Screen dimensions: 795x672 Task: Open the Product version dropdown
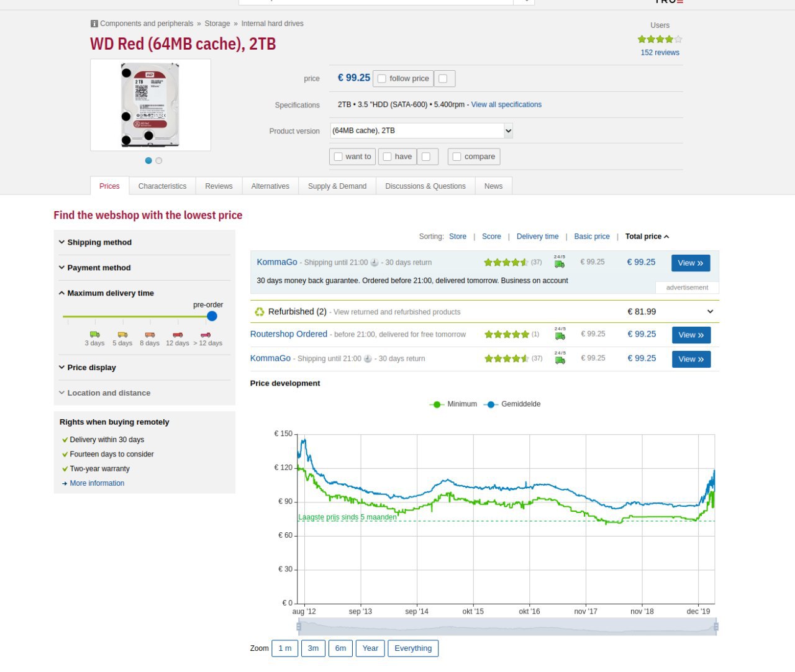[x=422, y=130]
